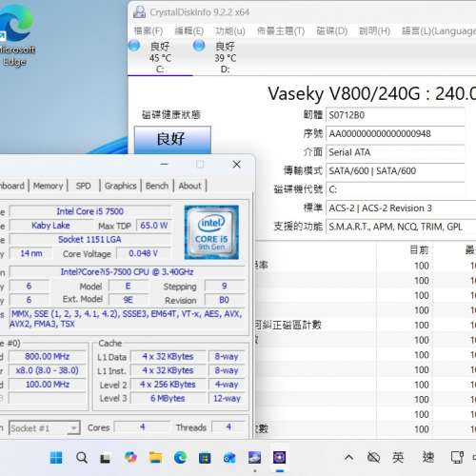476x476 pixels.
Task: Click the Vaseky V800/240G disk title
Action: 371,93
